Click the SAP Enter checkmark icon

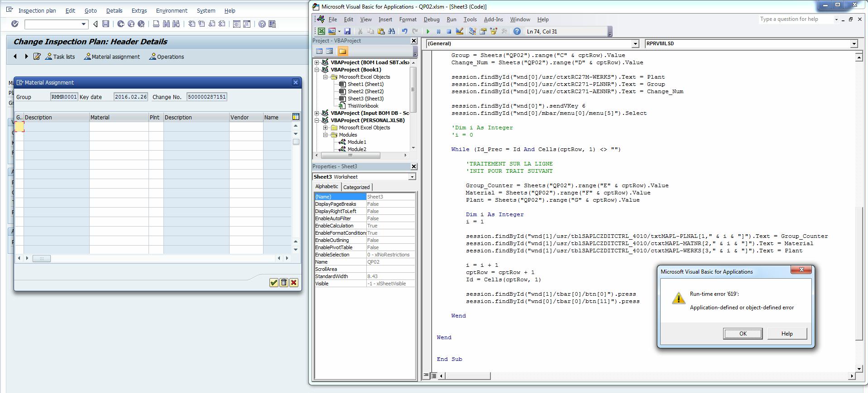15,24
